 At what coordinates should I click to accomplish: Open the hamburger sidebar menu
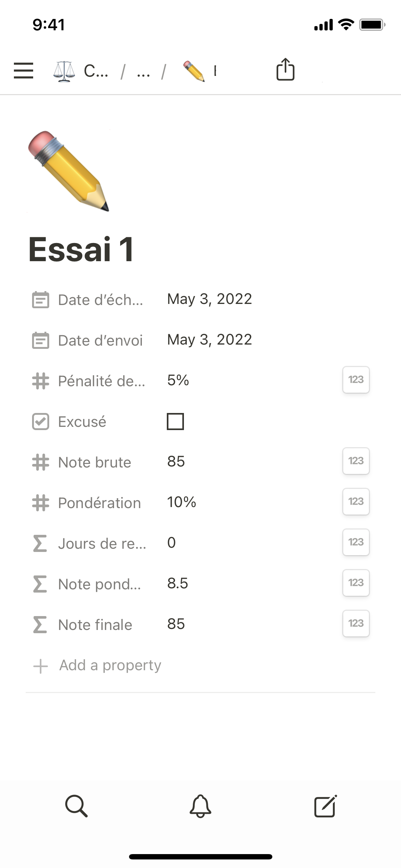[24, 70]
